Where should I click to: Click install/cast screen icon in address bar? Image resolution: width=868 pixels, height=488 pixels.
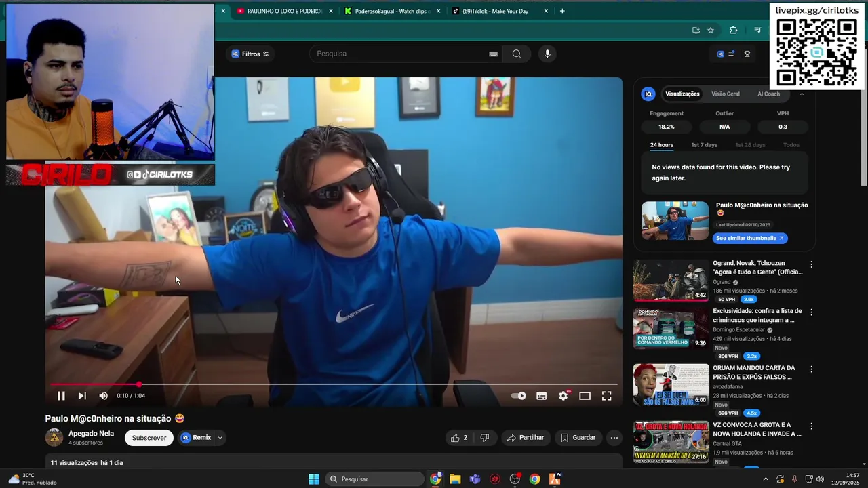696,30
